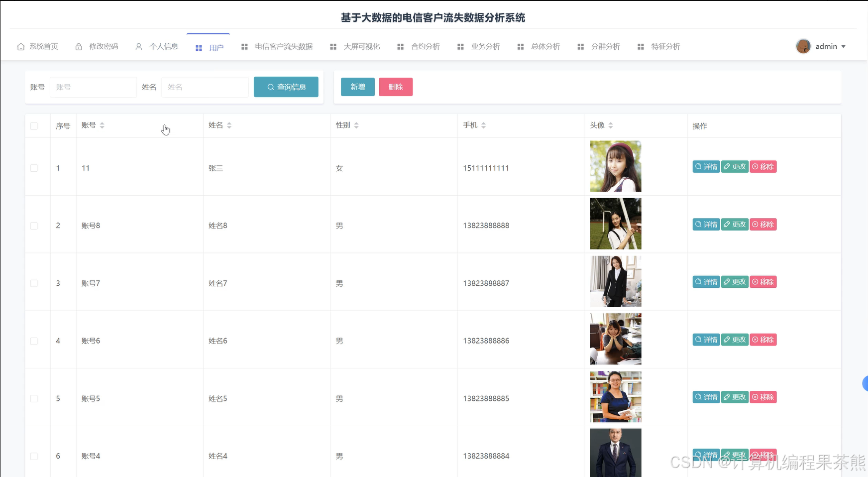This screenshot has height=477, width=868.
Task: Click the 新增 button
Action: [358, 87]
